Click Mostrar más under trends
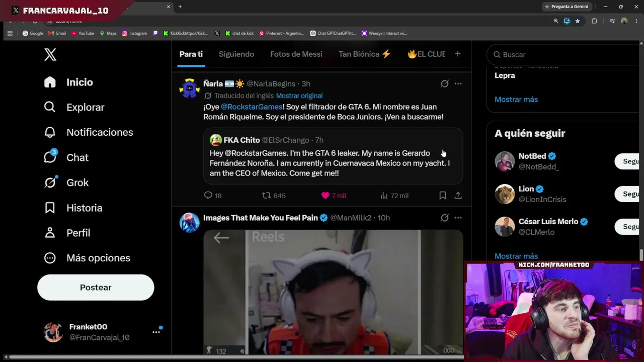This screenshot has height=362, width=644. click(x=516, y=100)
